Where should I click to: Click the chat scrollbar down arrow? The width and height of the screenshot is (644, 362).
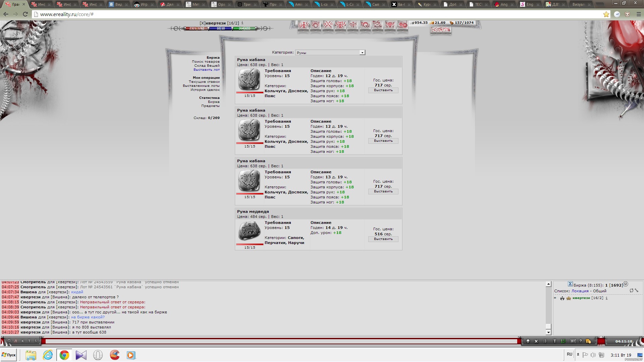pyautogui.click(x=548, y=333)
